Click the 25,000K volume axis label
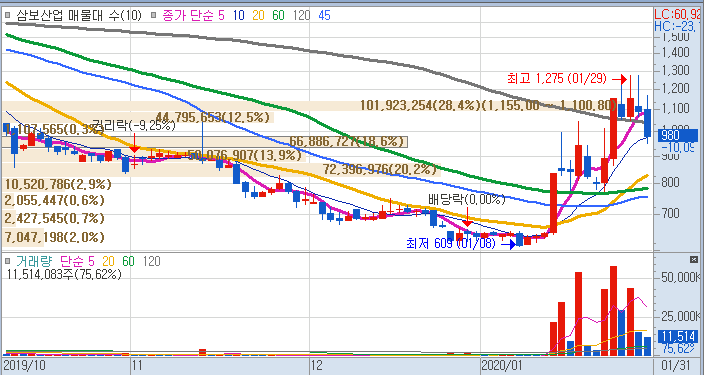 [x=681, y=317]
